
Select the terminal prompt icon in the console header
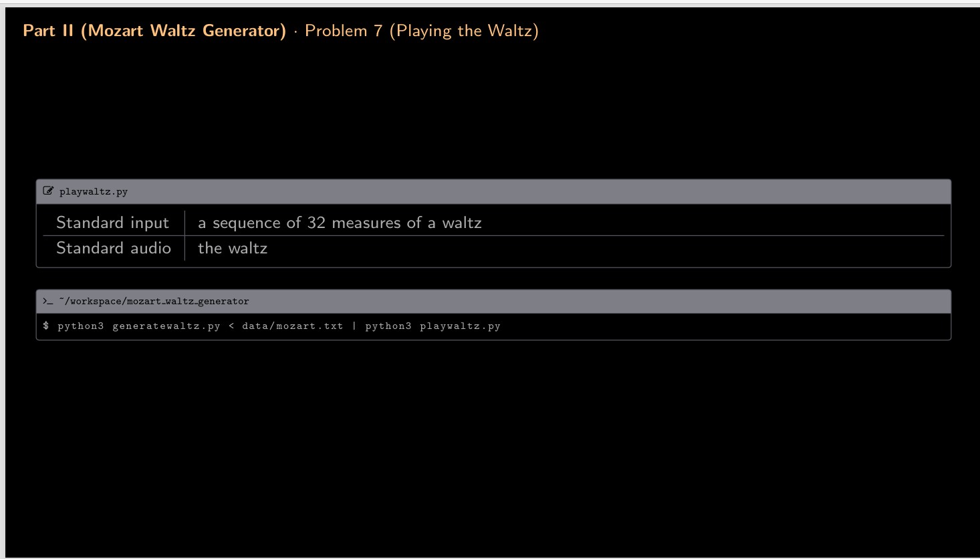pos(46,301)
